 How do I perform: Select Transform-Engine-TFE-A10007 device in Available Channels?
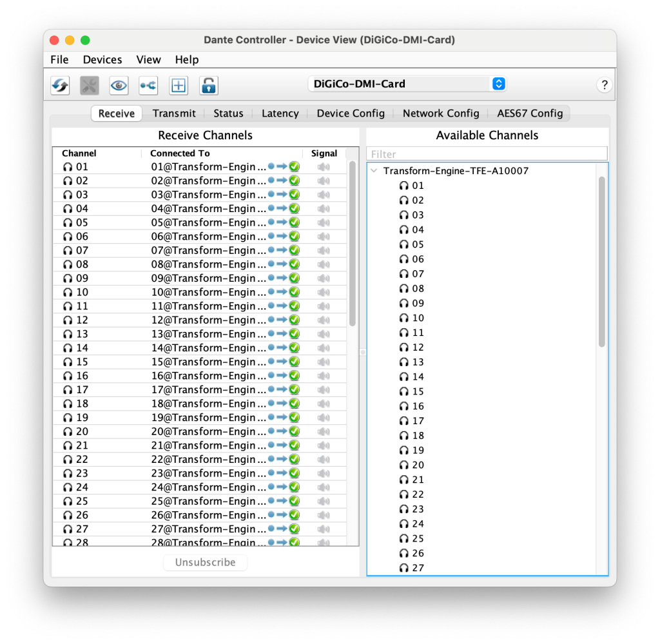click(456, 171)
